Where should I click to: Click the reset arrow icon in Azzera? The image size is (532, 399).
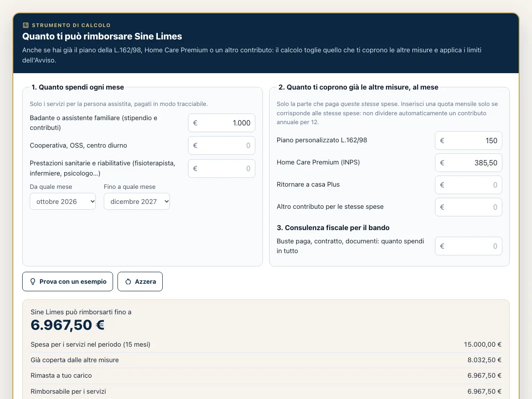128,282
